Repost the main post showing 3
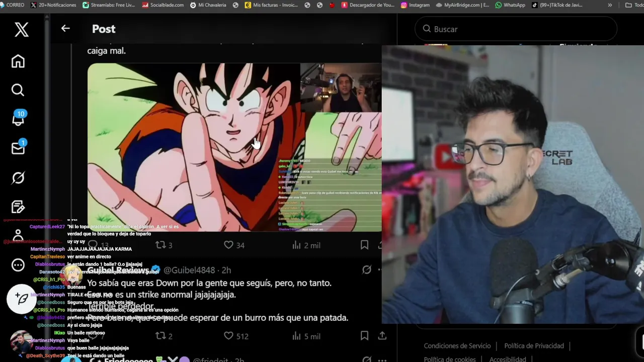Image resolution: width=644 pixels, height=362 pixels. pyautogui.click(x=164, y=245)
